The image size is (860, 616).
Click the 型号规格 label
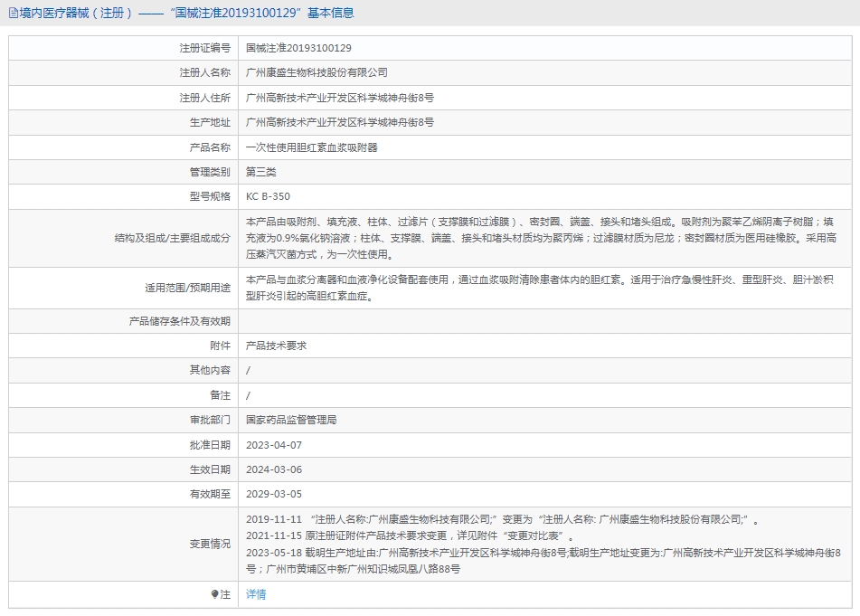pos(210,196)
